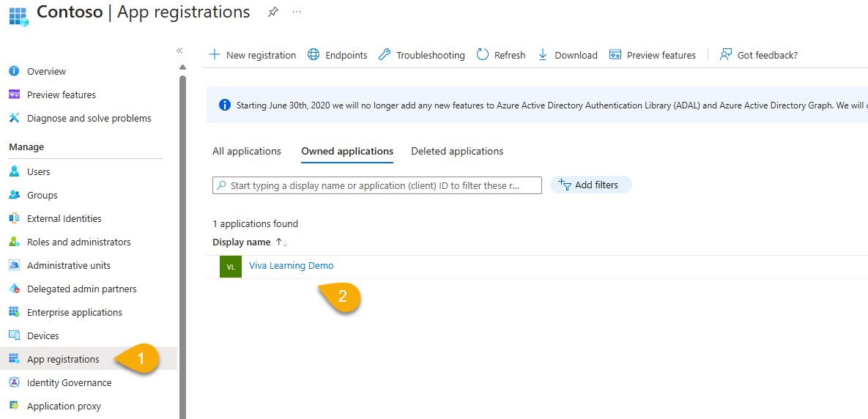Click the Users icon in sidebar

click(15, 171)
